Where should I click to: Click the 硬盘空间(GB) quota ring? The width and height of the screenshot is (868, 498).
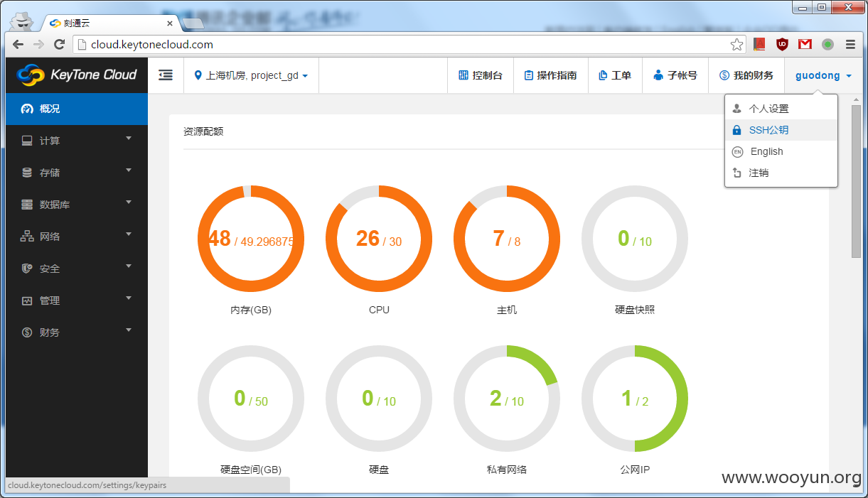251,399
